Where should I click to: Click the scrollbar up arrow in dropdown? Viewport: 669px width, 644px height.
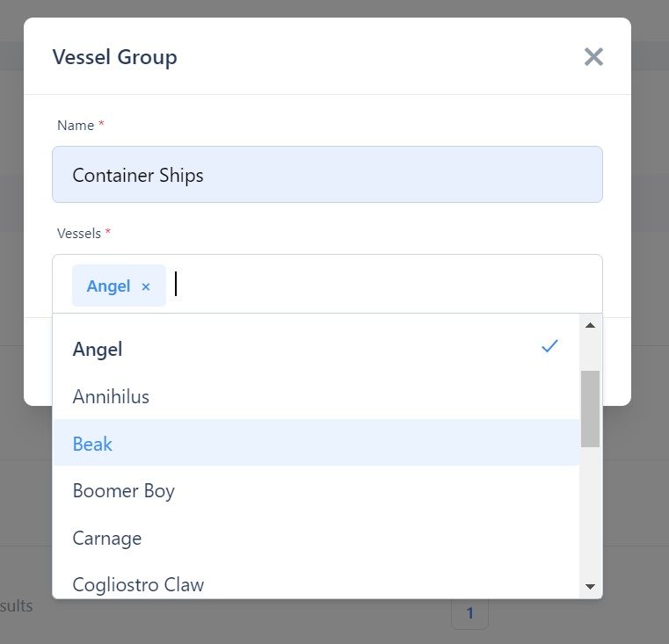(591, 325)
